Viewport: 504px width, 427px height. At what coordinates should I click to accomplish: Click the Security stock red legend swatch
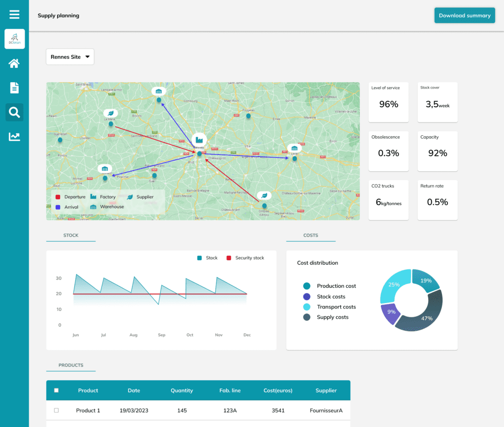coord(228,258)
